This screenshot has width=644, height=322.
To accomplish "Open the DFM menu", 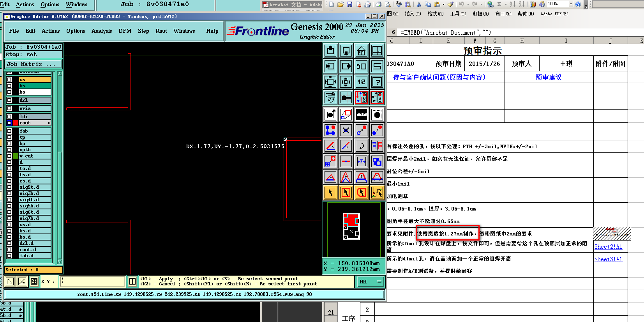I will click(x=125, y=31).
